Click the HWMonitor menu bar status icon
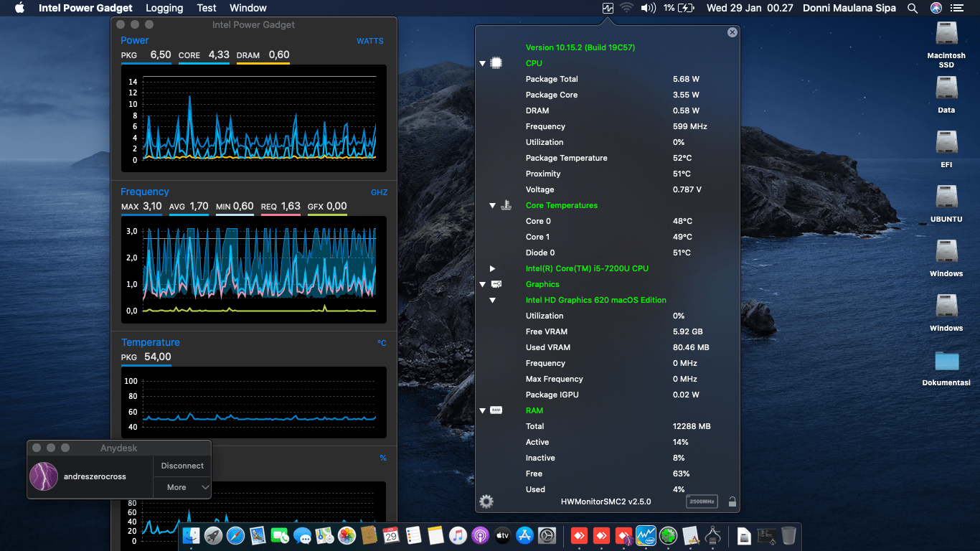The height and width of the screenshot is (551, 980). tap(608, 8)
